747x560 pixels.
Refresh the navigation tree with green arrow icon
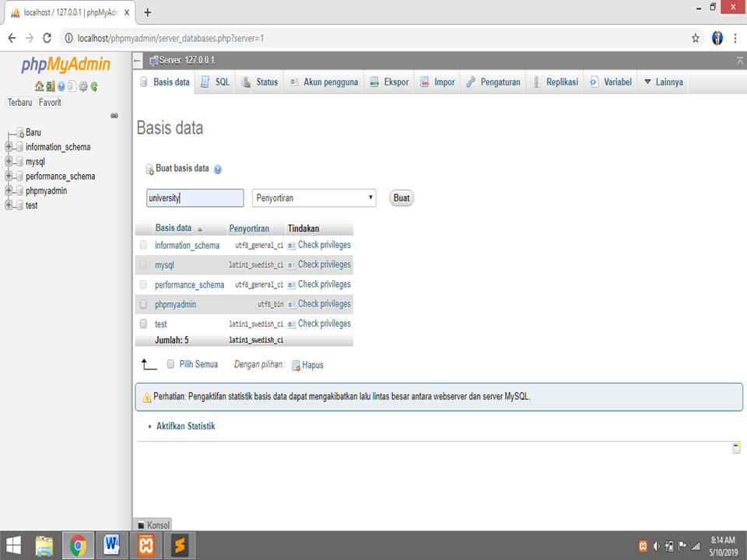pyautogui.click(x=93, y=87)
